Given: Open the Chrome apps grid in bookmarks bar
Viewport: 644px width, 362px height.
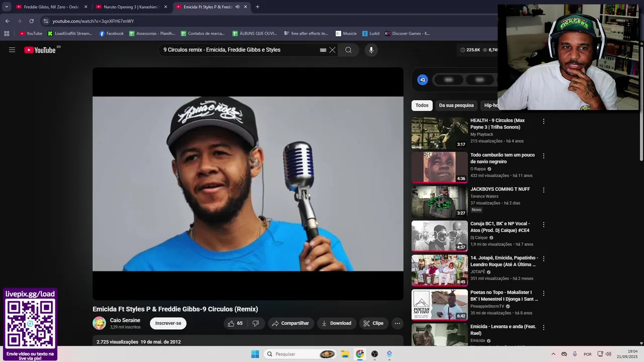Looking at the screenshot, I should (x=7, y=34).
